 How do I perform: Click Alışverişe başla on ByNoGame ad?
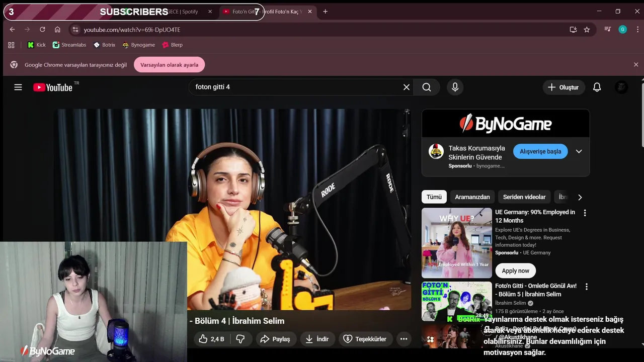click(x=540, y=151)
